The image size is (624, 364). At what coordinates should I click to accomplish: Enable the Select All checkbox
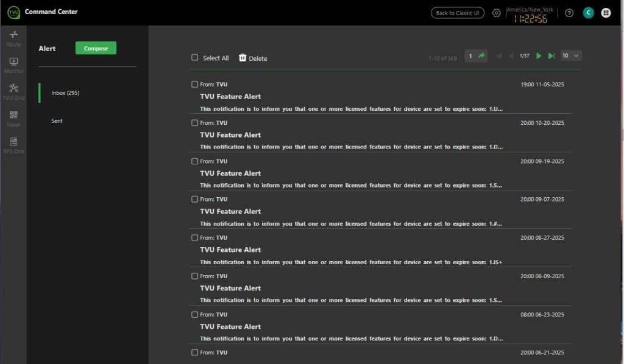pos(194,58)
